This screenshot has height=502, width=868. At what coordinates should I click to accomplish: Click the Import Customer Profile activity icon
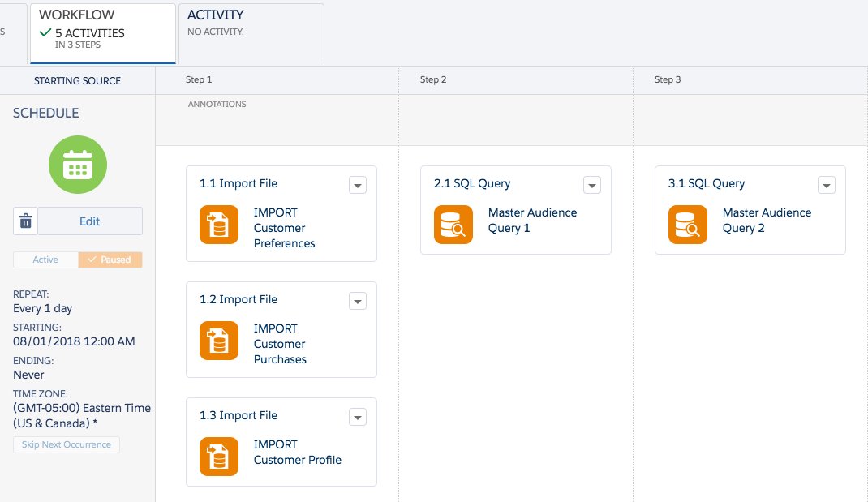[x=219, y=457]
